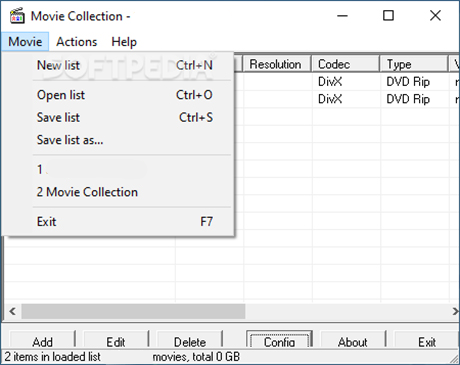Open the Config button

[279, 340]
